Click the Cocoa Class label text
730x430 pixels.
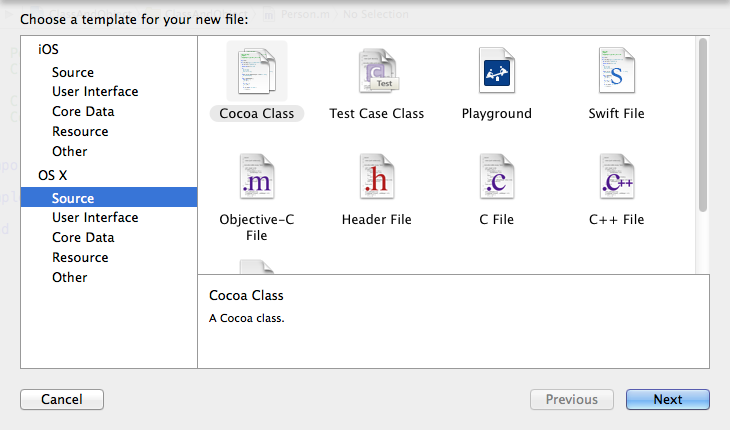257,114
